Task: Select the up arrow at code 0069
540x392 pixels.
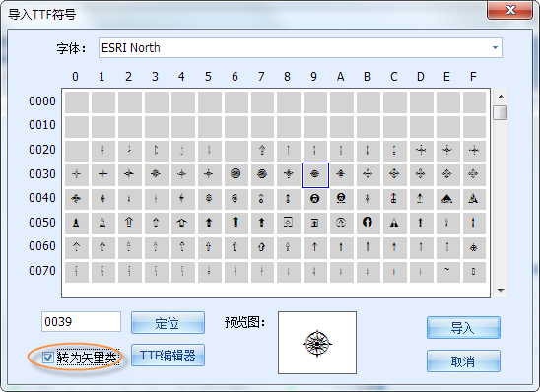Action: tap(315, 247)
